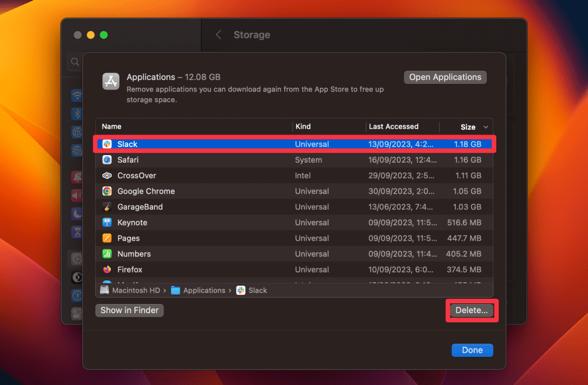Image resolution: width=588 pixels, height=385 pixels.
Task: Click Show in Finder button
Action: click(x=129, y=310)
